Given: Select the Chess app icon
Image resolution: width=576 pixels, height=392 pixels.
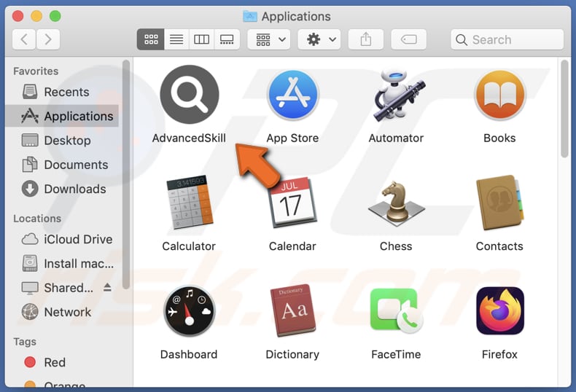Looking at the screenshot, I should click(x=397, y=203).
